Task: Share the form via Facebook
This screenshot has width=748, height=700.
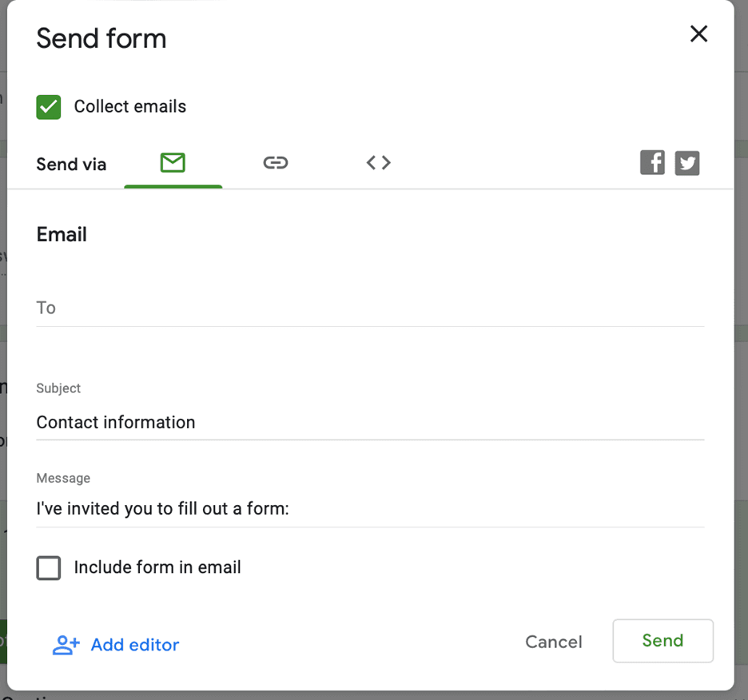Action: [652, 162]
